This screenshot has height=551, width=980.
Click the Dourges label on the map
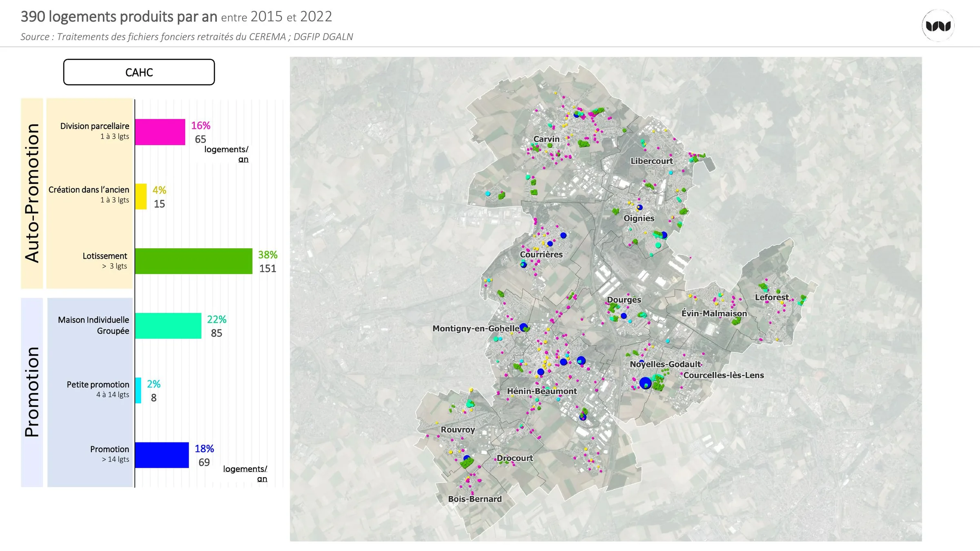click(624, 300)
